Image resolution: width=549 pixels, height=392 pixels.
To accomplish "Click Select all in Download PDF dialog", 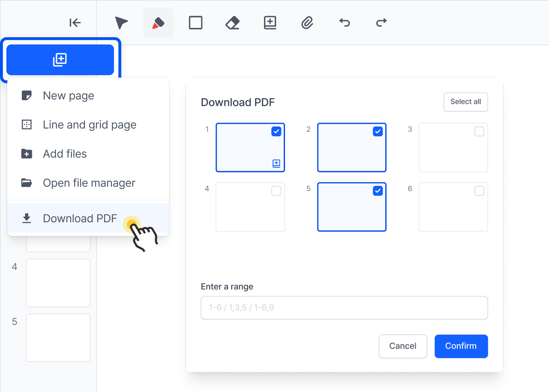I will [x=466, y=102].
